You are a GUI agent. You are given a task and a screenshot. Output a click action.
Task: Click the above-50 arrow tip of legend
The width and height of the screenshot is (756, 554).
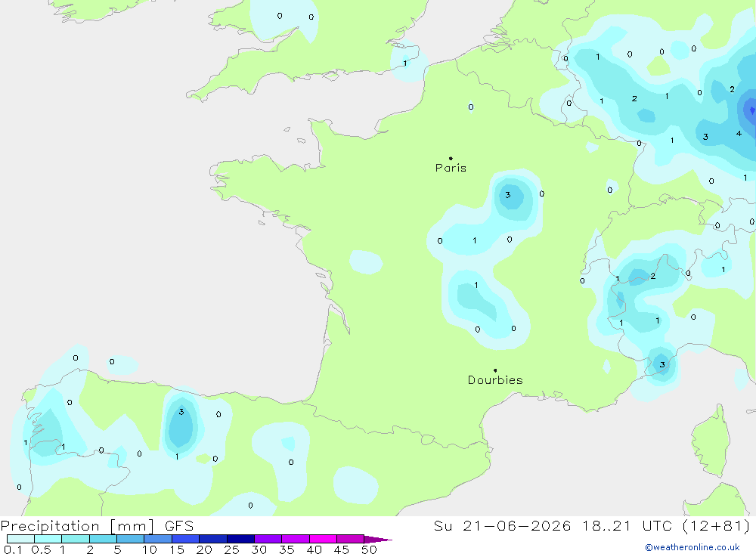coord(379,540)
